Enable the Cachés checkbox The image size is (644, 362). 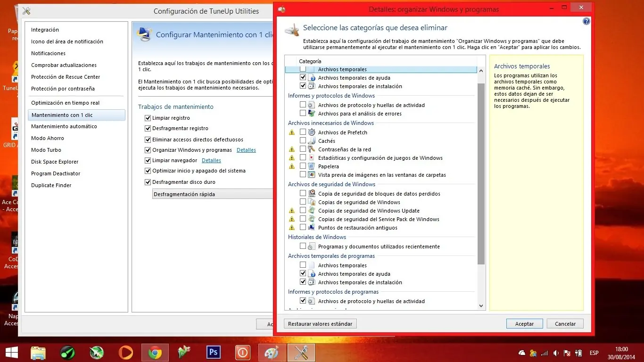tap(303, 141)
